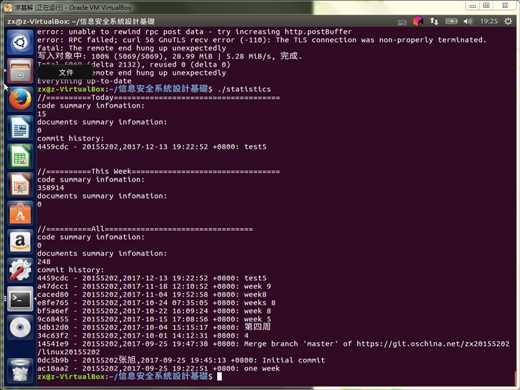The image size is (520, 390).
Task: Click the 写入对象中 100% progress line
Action: tap(170, 56)
